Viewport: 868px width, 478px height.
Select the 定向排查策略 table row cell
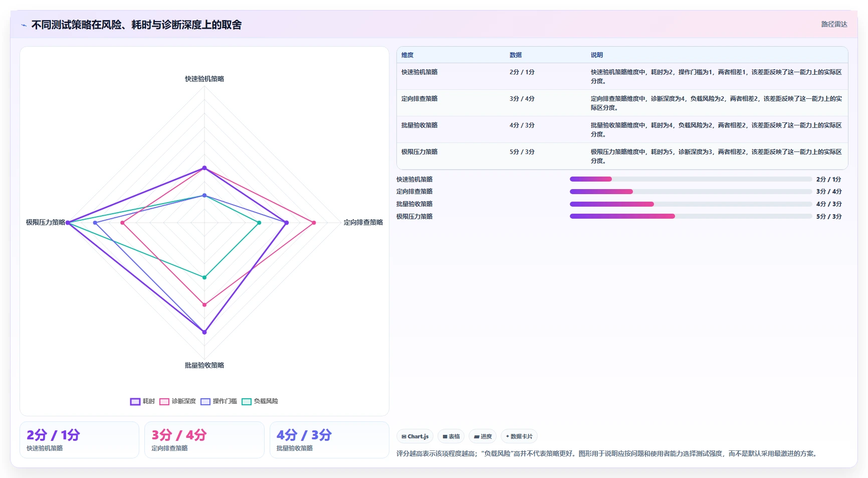[x=419, y=99]
